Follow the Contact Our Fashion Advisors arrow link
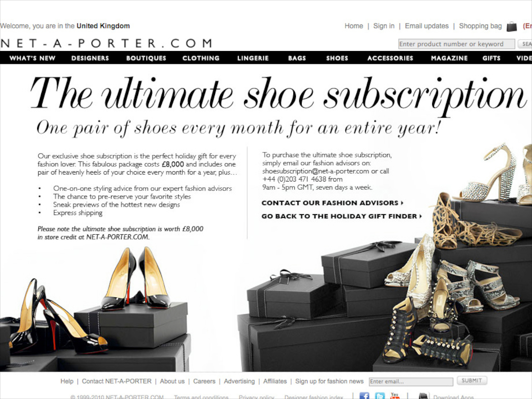Screen dimensions: 532x399 coord(332,203)
